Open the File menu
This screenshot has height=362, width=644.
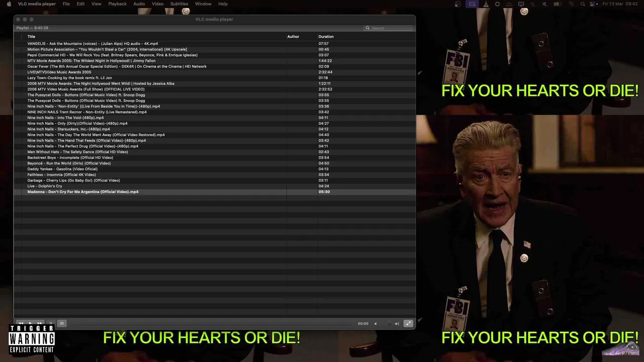coord(66,4)
